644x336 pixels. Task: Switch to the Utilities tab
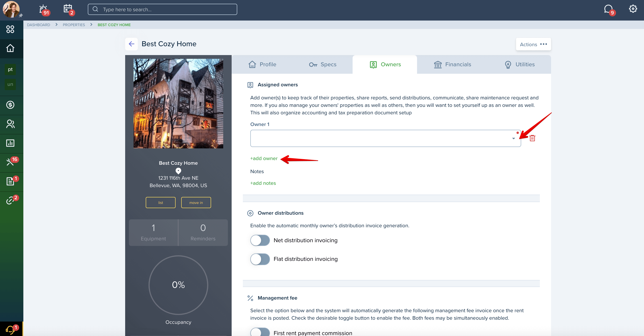520,64
